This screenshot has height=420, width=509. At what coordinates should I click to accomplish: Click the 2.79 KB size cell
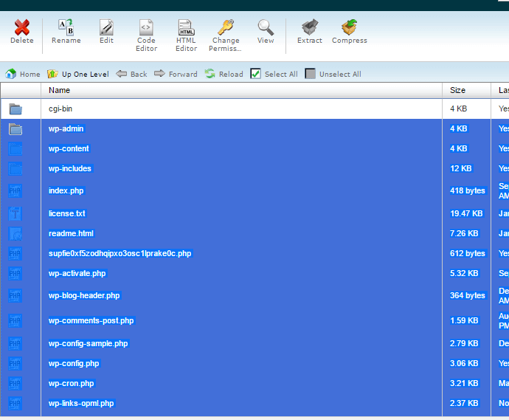click(464, 343)
